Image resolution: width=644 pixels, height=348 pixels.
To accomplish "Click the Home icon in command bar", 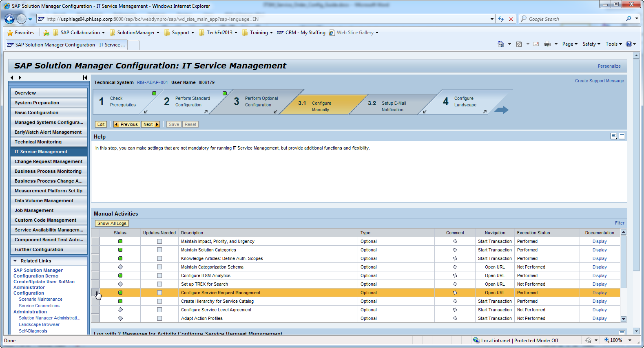I will tap(501, 44).
